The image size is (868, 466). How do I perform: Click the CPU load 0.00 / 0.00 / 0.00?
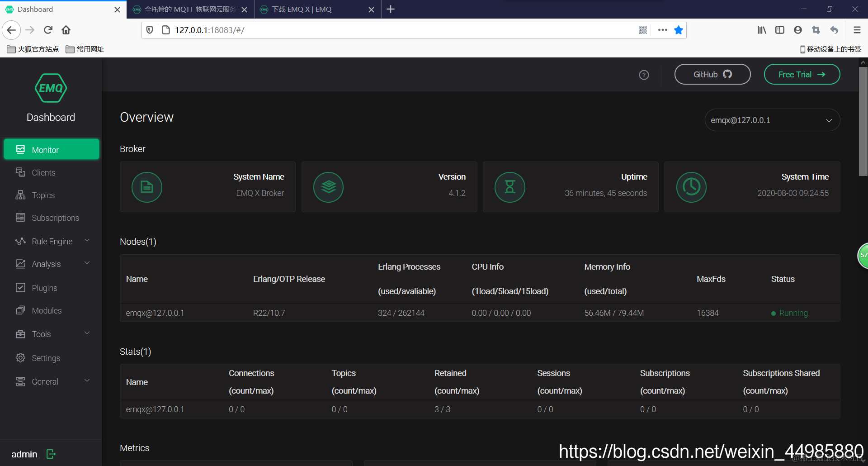point(501,313)
